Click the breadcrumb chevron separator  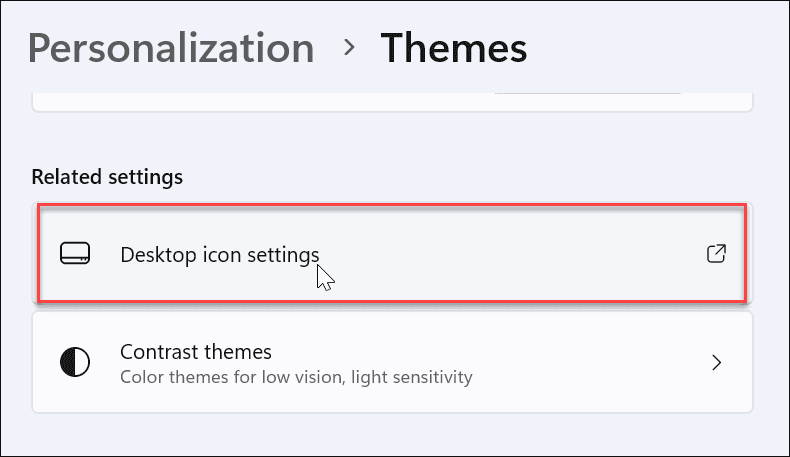(349, 47)
